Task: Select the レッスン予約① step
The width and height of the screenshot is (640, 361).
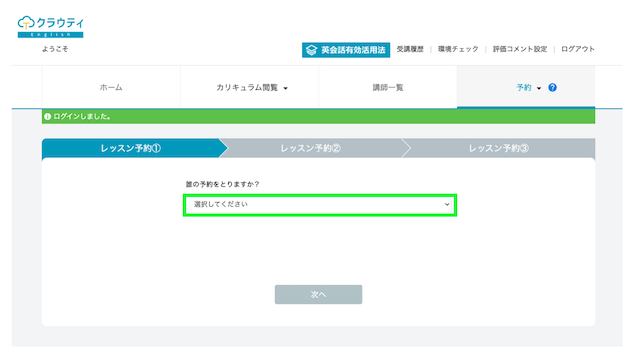Action: pos(131,148)
